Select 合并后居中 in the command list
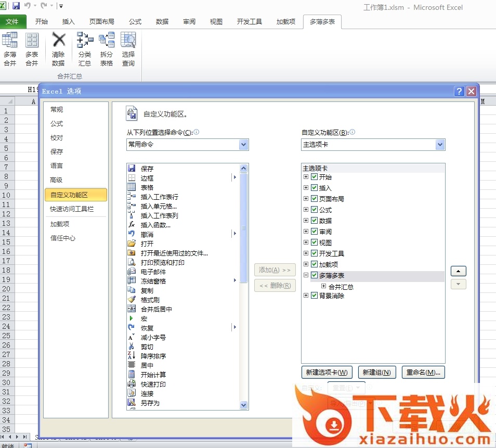Screen dimensions: 496x448 tap(156, 309)
